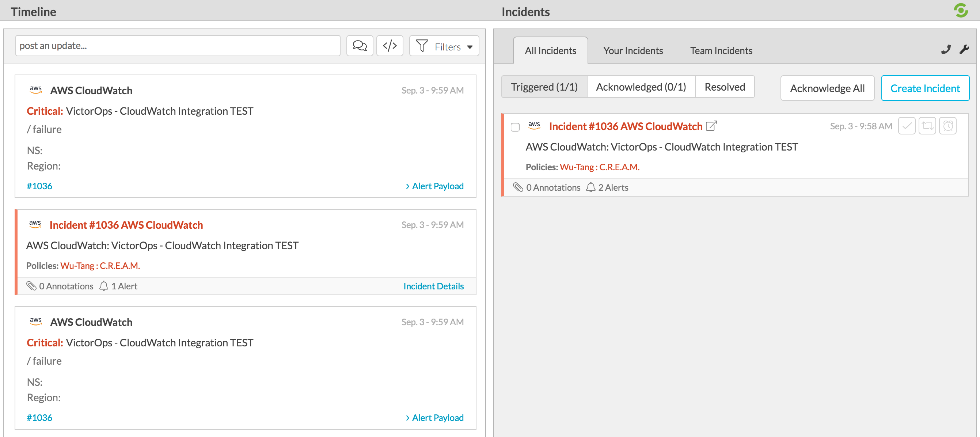The height and width of the screenshot is (437, 980).
Task: Open the Team Incidents tab
Action: 721,50
